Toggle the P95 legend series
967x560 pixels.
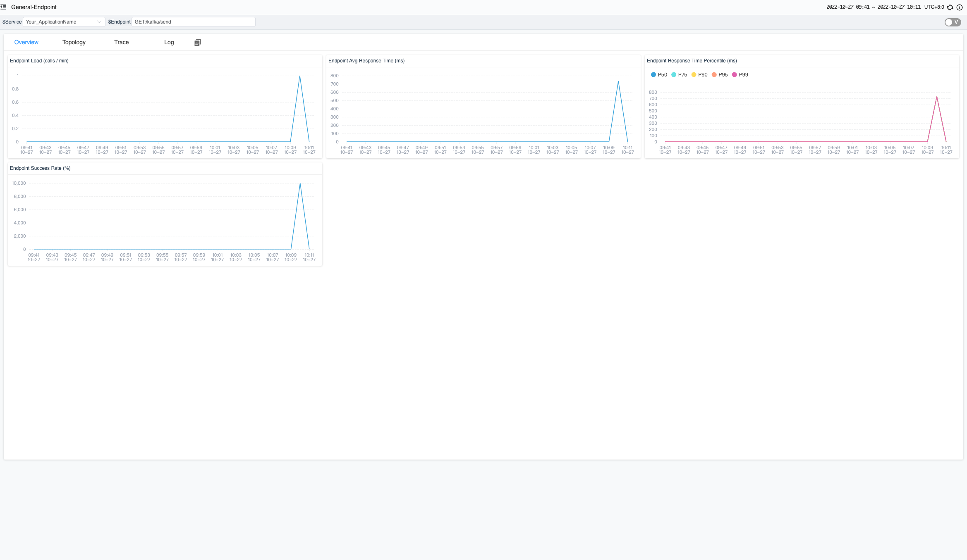(x=720, y=75)
